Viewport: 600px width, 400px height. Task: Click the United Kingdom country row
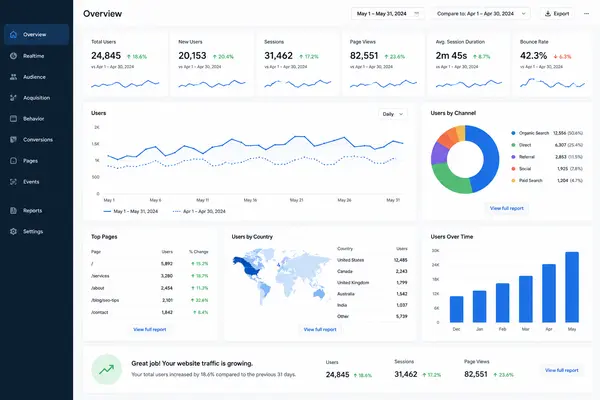(372, 282)
